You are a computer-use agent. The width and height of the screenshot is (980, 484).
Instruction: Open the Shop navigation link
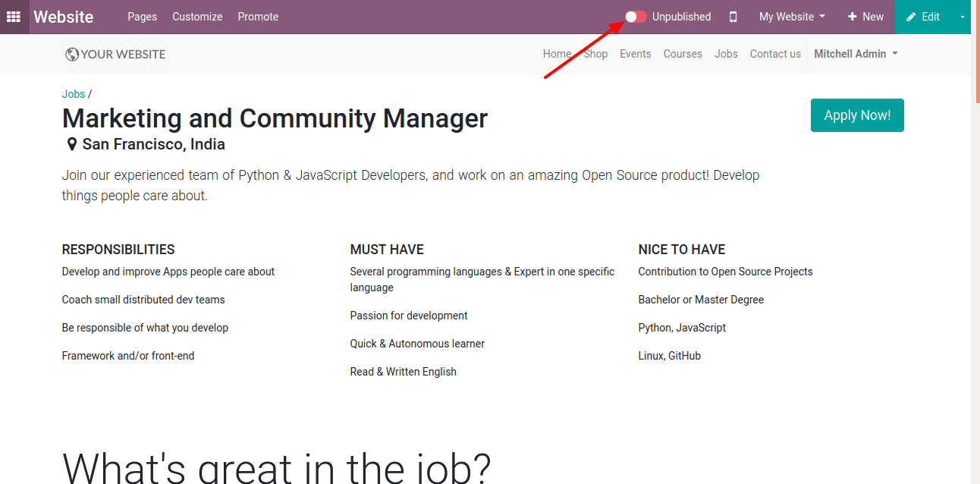[x=595, y=54]
